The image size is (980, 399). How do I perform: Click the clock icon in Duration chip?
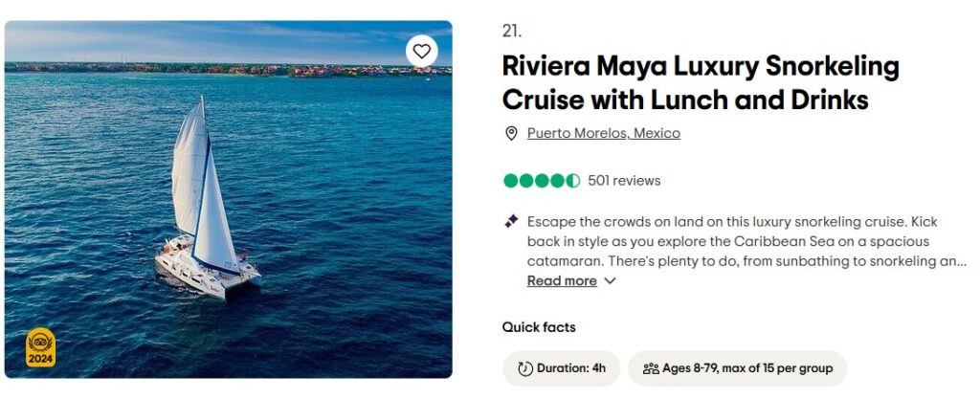pyautogui.click(x=524, y=368)
